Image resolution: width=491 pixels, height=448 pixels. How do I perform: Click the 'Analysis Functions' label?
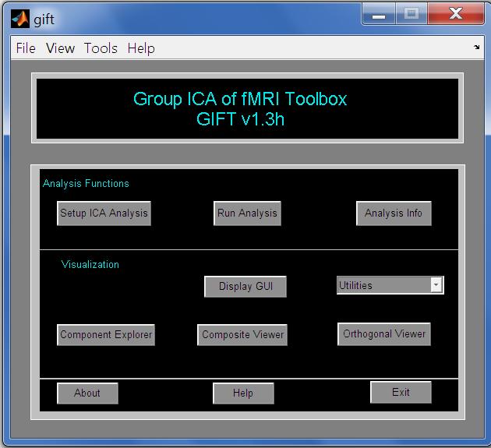[x=86, y=183]
